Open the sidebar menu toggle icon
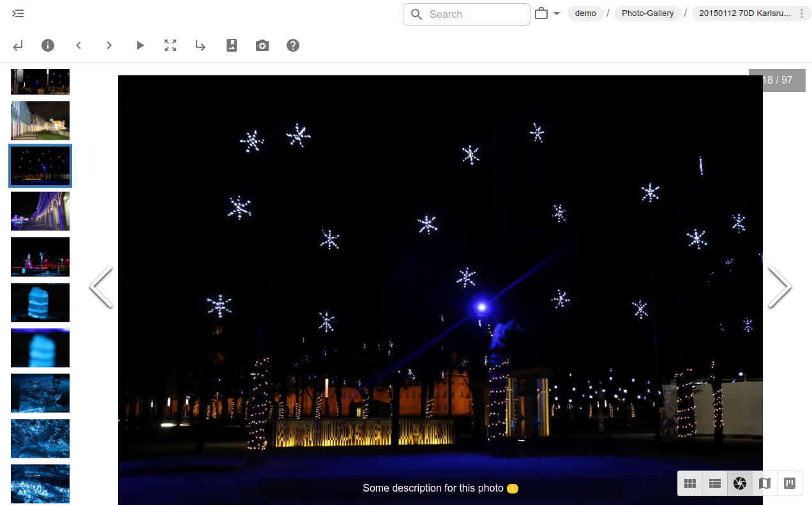The width and height of the screenshot is (812, 505). point(18,13)
